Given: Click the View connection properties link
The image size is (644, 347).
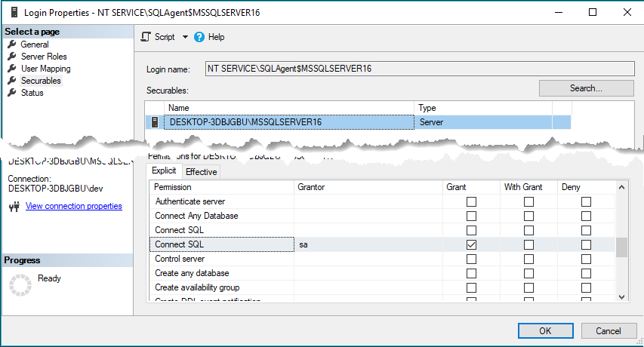Looking at the screenshot, I should click(x=74, y=206).
